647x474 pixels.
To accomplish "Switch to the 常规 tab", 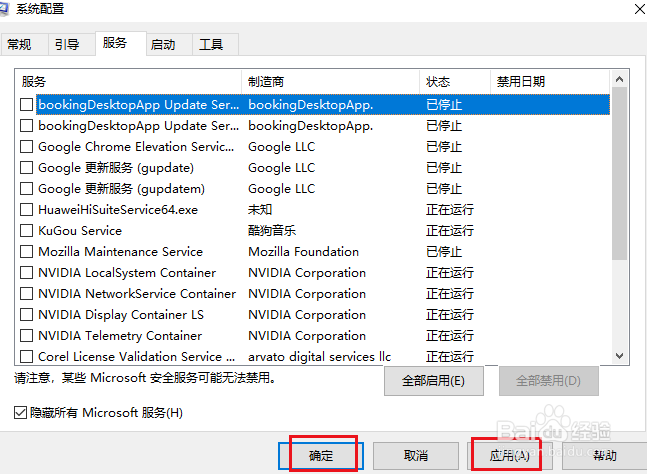I will tap(24, 45).
